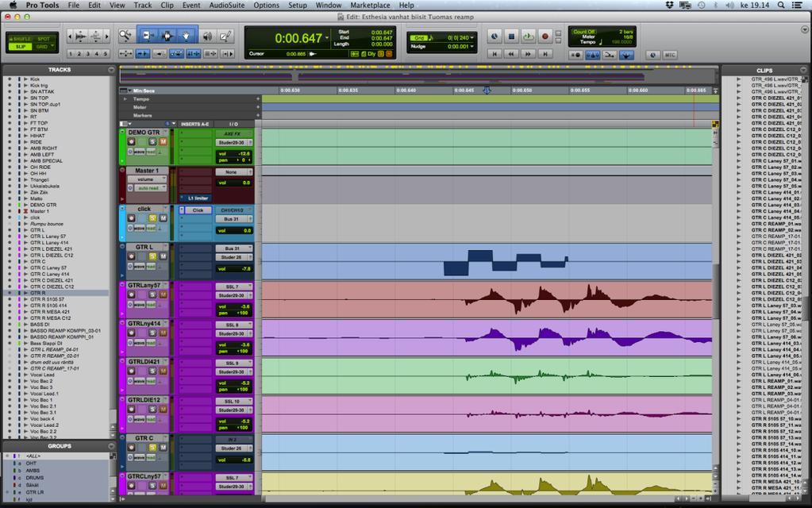This screenshot has height=508, width=812.
Task: Toggle Link Timeline and Edit Selection
Action: pos(194,53)
